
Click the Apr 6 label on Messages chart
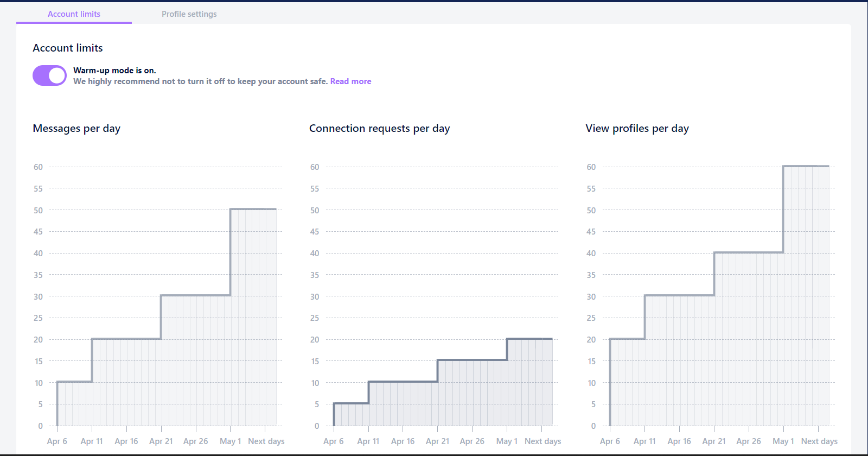[x=57, y=441]
